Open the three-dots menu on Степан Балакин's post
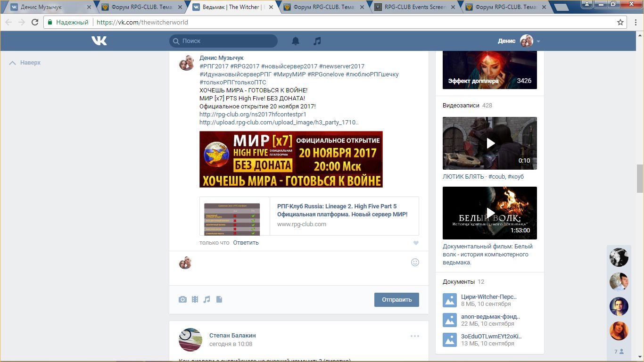 pos(415,336)
